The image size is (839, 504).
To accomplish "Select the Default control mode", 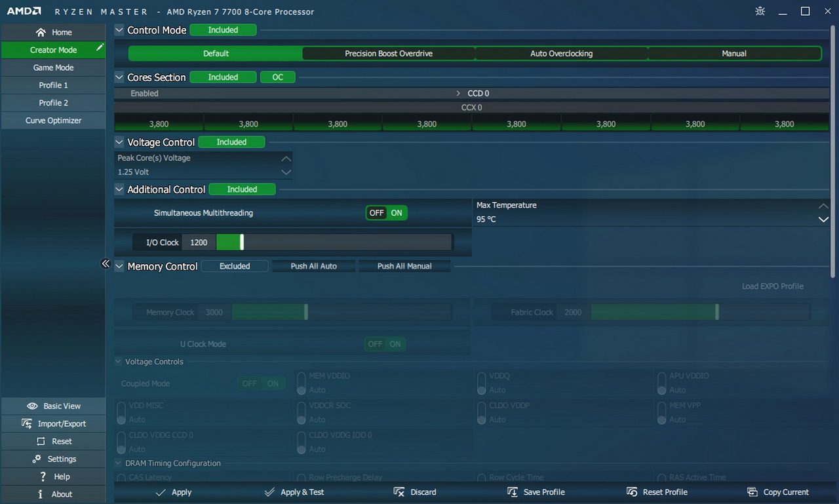I will tap(216, 54).
